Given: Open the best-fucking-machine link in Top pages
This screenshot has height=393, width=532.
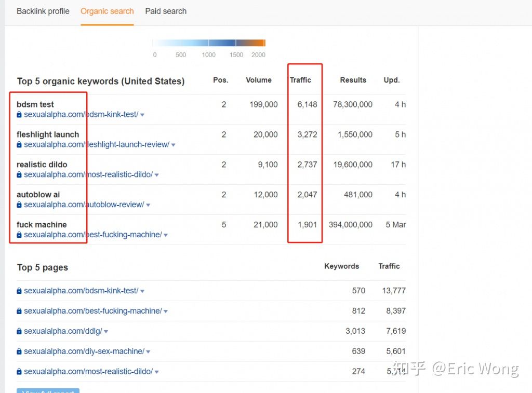Looking at the screenshot, I should click(x=93, y=311).
